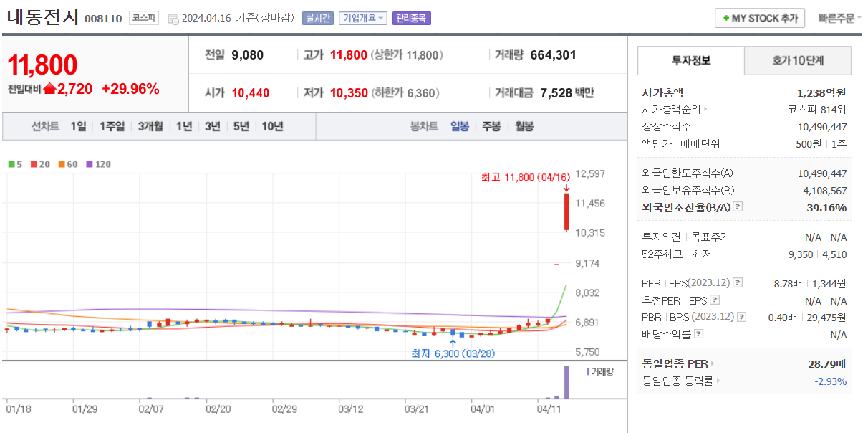Click the red 20-day moving average swatch
The image size is (868, 433).
pyautogui.click(x=33, y=164)
